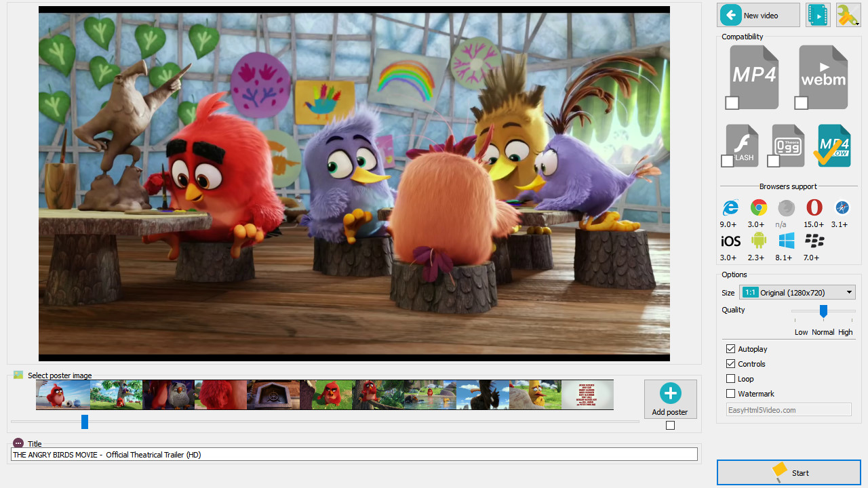Select first poster thumbnail with red bird
Screen dimensions: 868x488
pos(62,394)
